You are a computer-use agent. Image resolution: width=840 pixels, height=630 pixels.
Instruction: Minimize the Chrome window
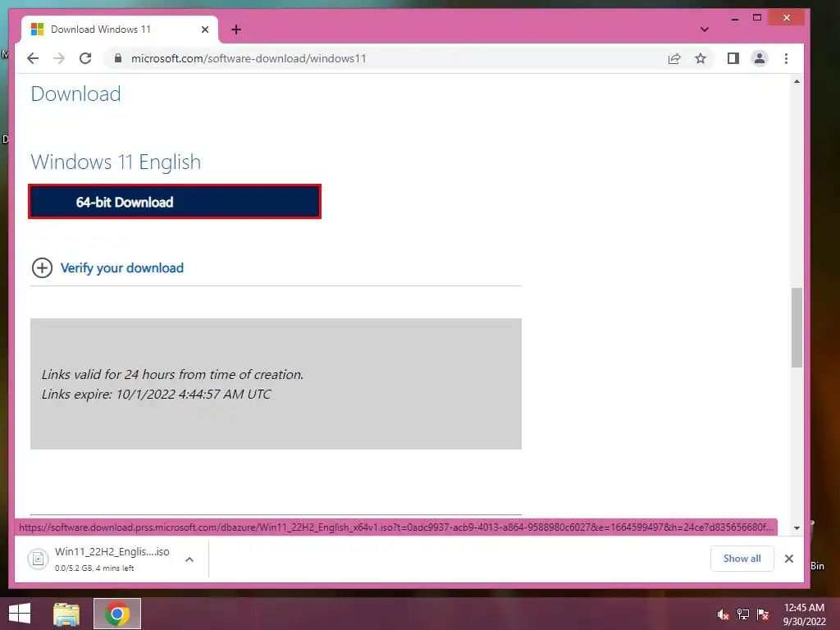(x=735, y=18)
